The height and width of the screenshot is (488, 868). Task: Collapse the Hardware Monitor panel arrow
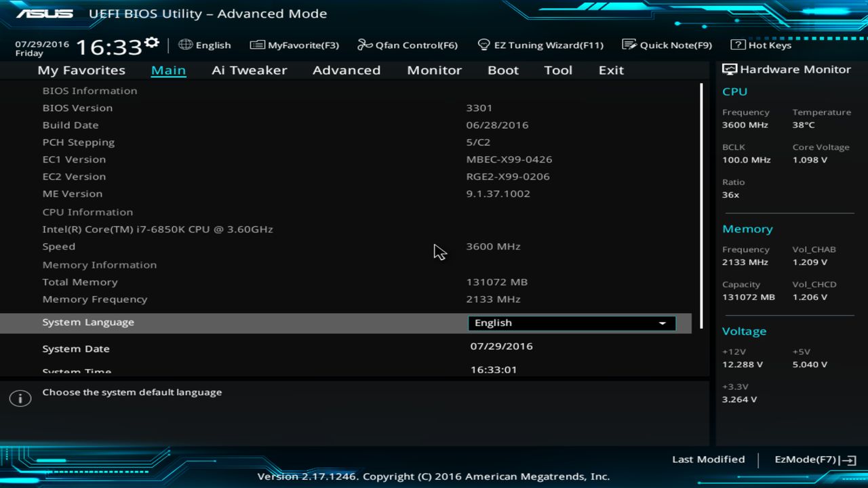pyautogui.click(x=853, y=459)
